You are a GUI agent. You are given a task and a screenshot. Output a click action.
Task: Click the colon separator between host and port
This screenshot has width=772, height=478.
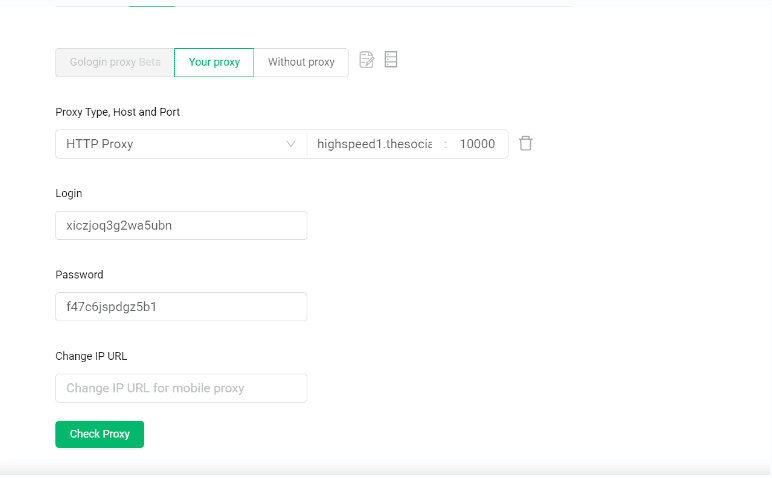tap(445, 144)
